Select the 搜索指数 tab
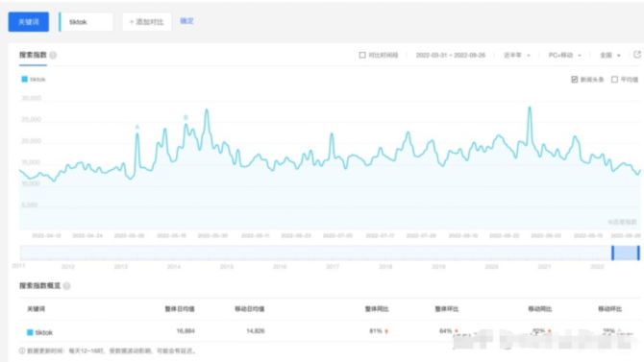644x362 pixels. pyautogui.click(x=33, y=55)
